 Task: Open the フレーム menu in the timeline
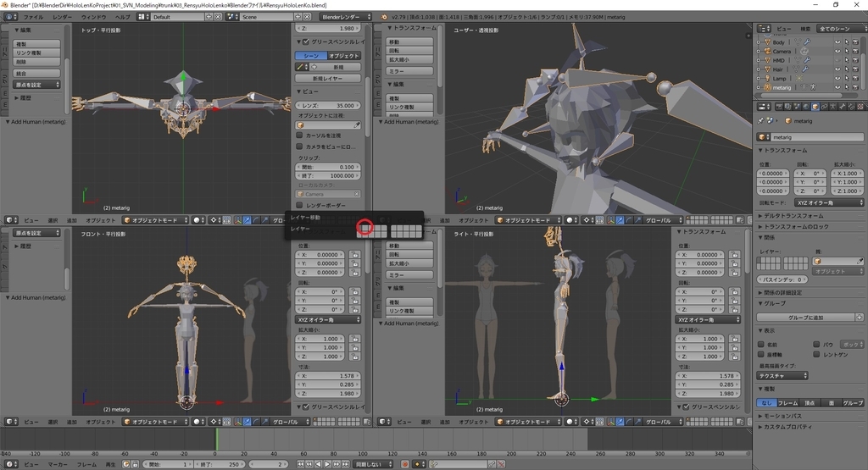[x=87, y=464]
